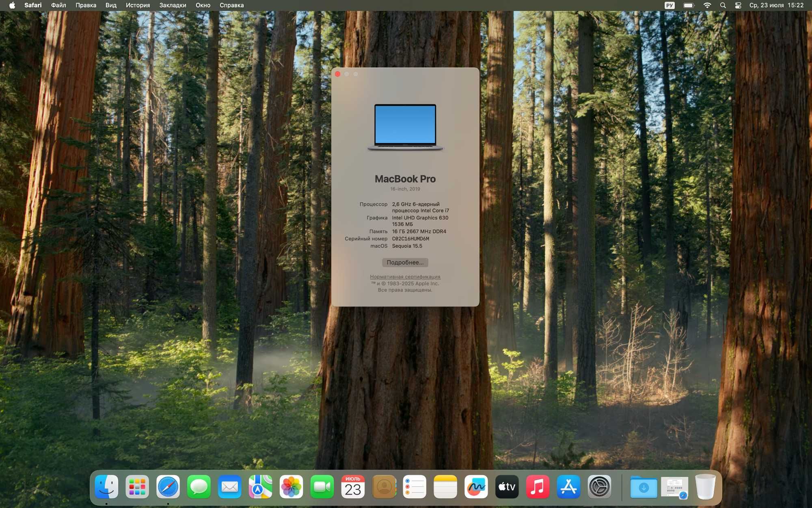Open the Окно menu
The image size is (812, 508).
pyautogui.click(x=203, y=5)
